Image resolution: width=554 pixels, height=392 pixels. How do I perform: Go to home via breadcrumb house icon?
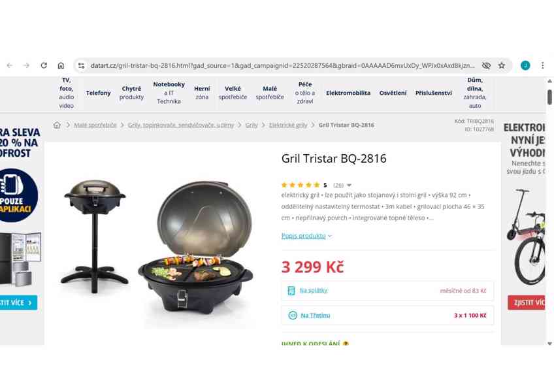click(57, 125)
